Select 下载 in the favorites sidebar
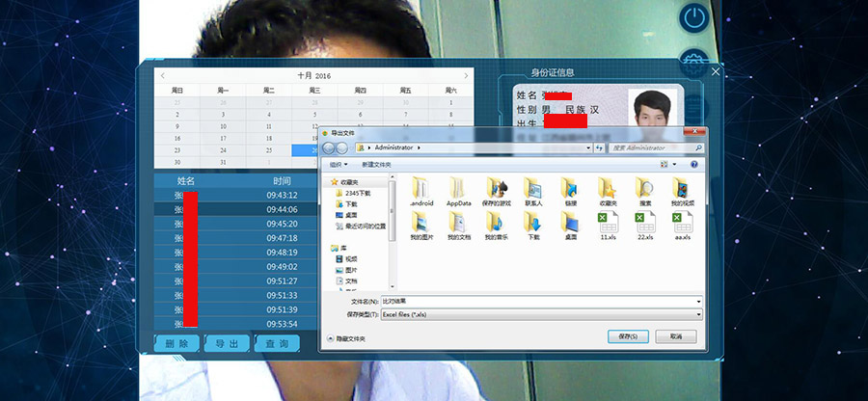The height and width of the screenshot is (401, 868). 351,203
